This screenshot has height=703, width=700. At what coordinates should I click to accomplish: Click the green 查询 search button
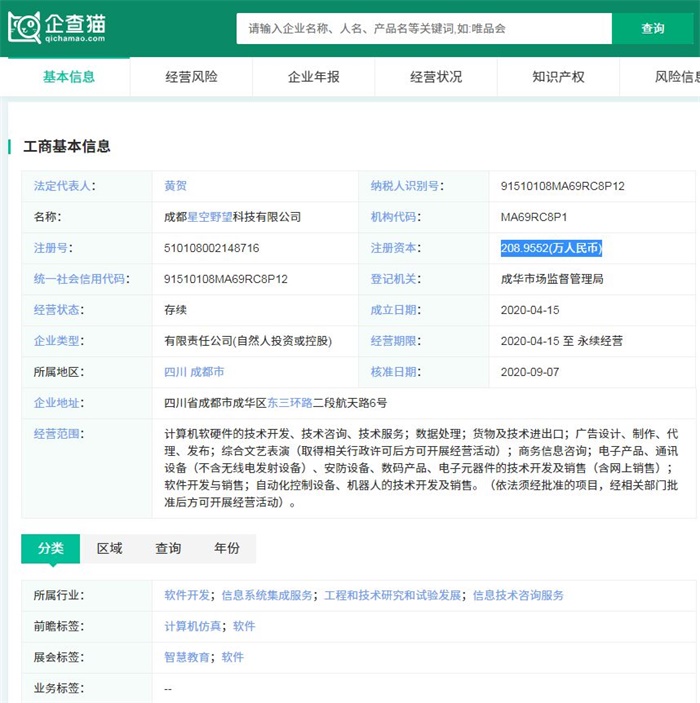point(652,29)
